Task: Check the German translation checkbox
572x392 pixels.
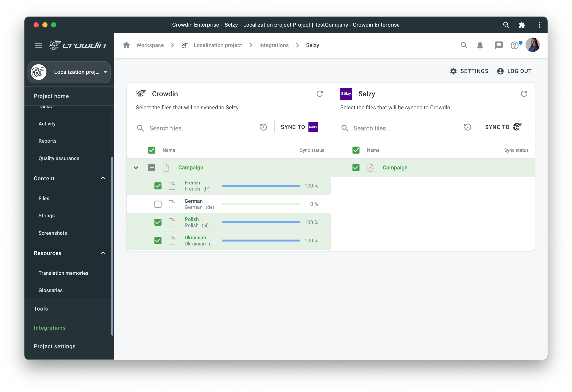Action: pos(158,204)
